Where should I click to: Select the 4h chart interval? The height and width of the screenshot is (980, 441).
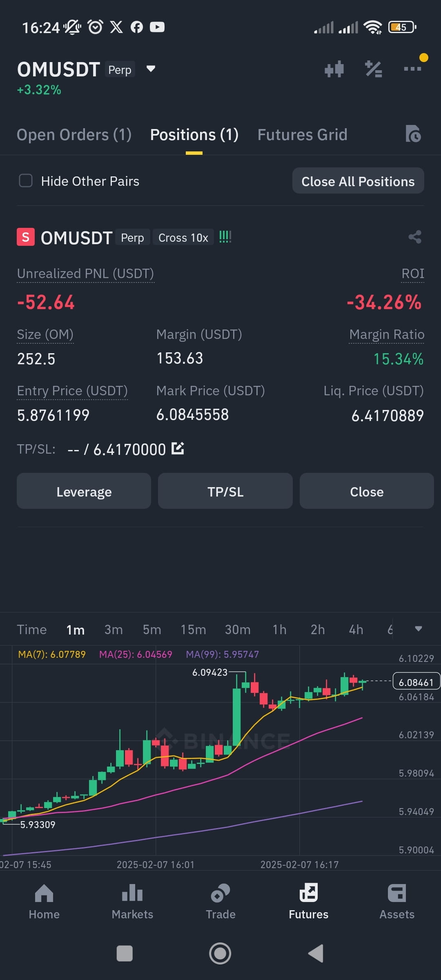point(356,630)
